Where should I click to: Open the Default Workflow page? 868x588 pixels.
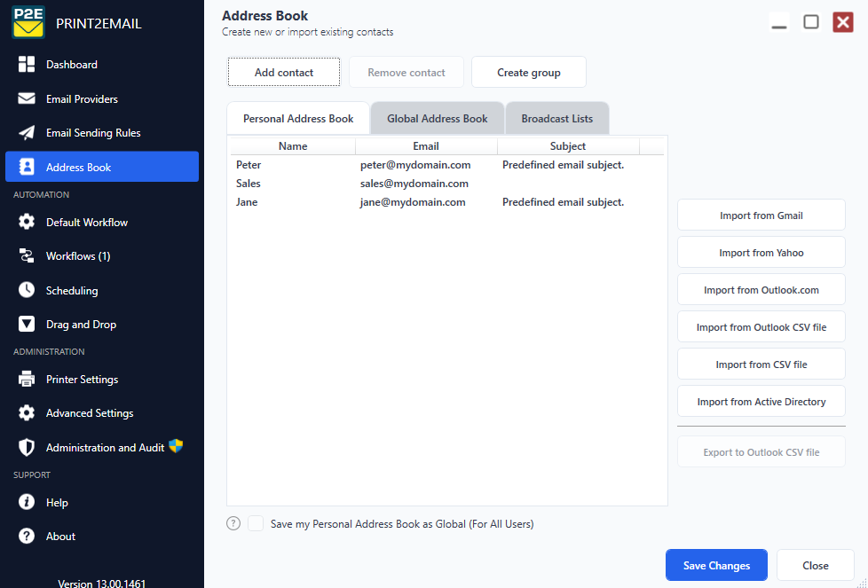point(102,223)
